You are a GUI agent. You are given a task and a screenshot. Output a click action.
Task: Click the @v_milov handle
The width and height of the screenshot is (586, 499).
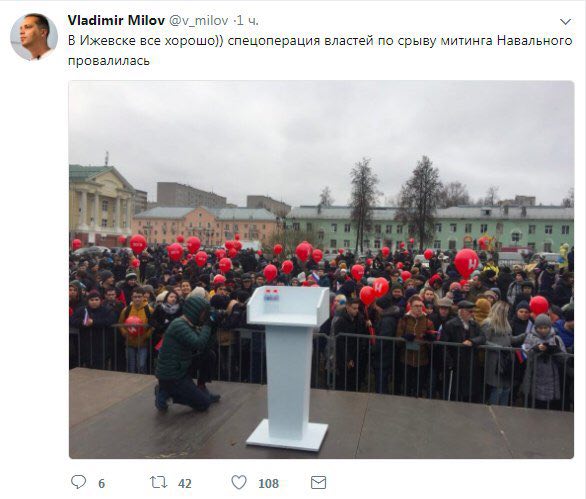pyautogui.click(x=199, y=21)
